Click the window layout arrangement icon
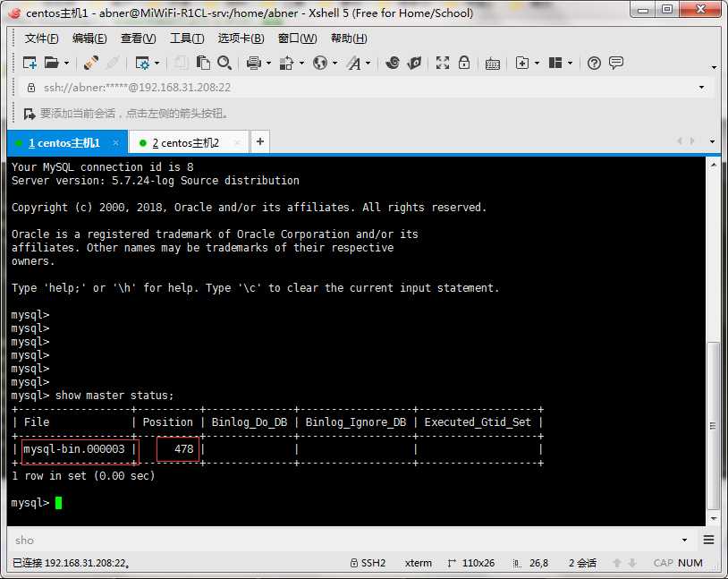This screenshot has width=728, height=579. 555,63
